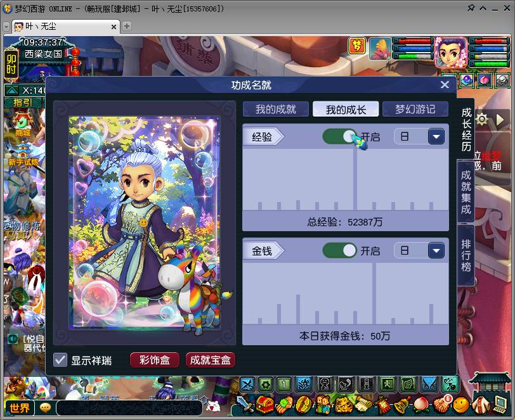Close the 功成名就 dialog

pos(445,85)
